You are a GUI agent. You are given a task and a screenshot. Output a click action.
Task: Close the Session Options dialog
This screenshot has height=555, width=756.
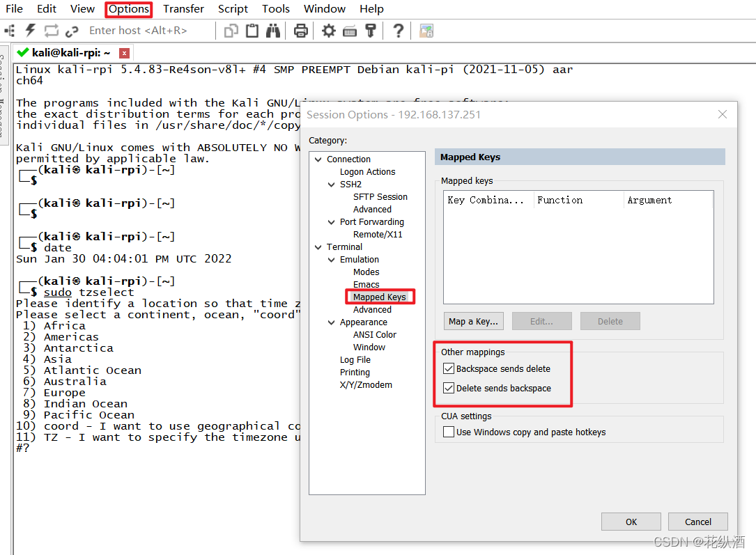coord(723,114)
